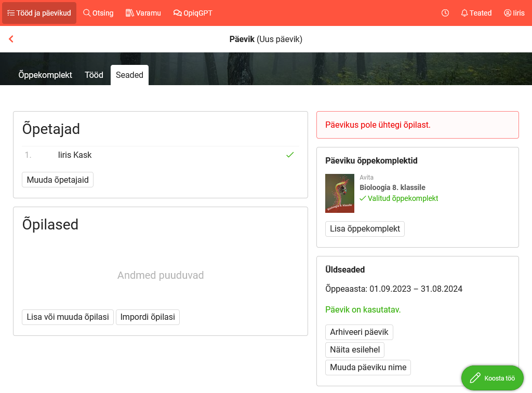Switch to the Tööd tab
Viewport: 532px width, 393px height.
pyautogui.click(x=94, y=75)
